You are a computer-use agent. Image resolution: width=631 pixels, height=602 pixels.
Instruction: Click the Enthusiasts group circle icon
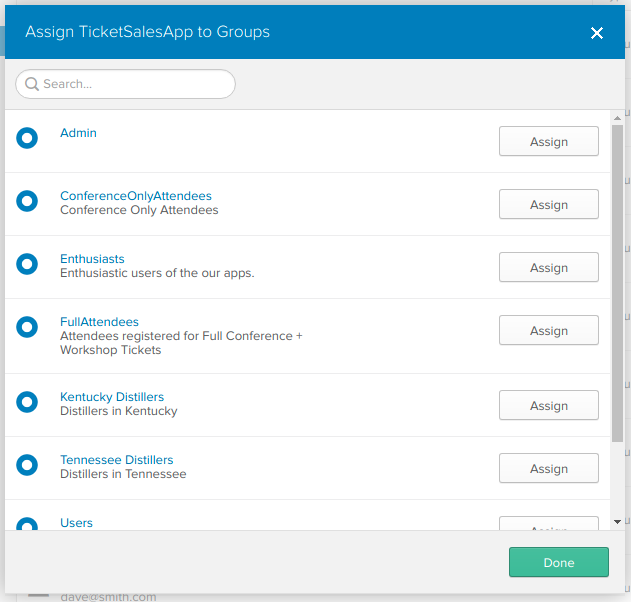click(27, 264)
